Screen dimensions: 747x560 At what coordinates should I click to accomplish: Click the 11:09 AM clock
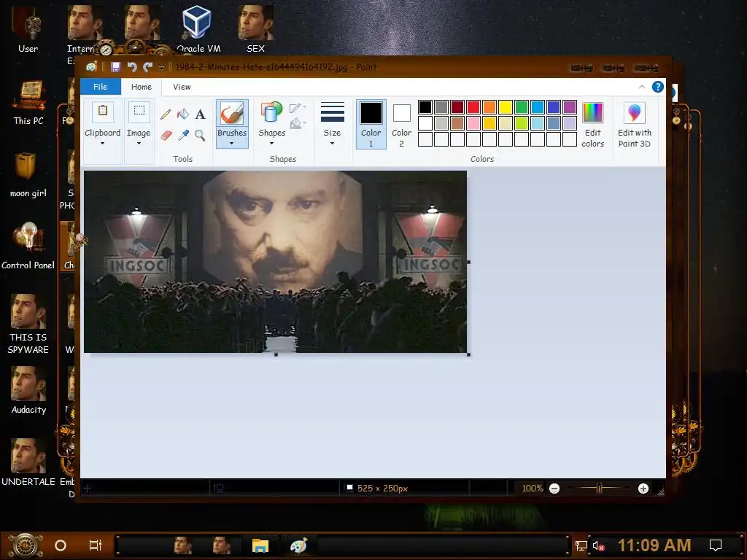(x=654, y=545)
